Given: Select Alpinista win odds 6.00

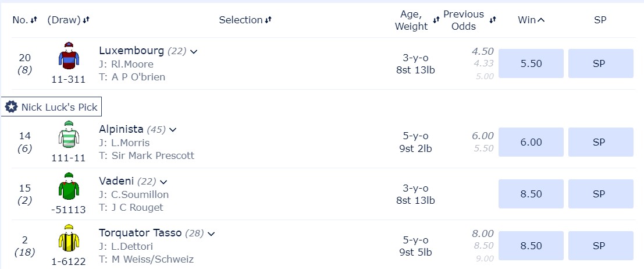Looking at the screenshot, I should [531, 142].
